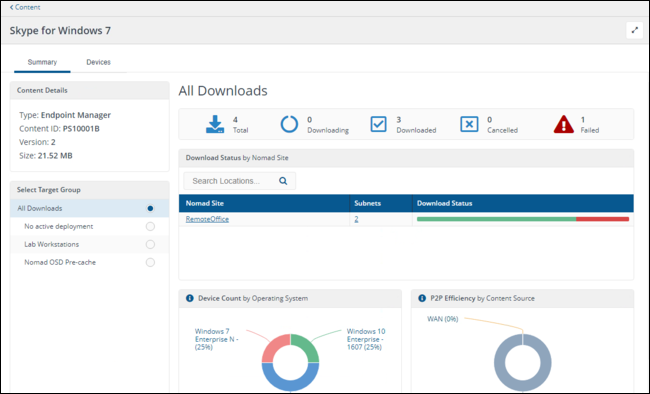Expand view using top-right arrows icon
The height and width of the screenshot is (394, 650).
[634, 30]
